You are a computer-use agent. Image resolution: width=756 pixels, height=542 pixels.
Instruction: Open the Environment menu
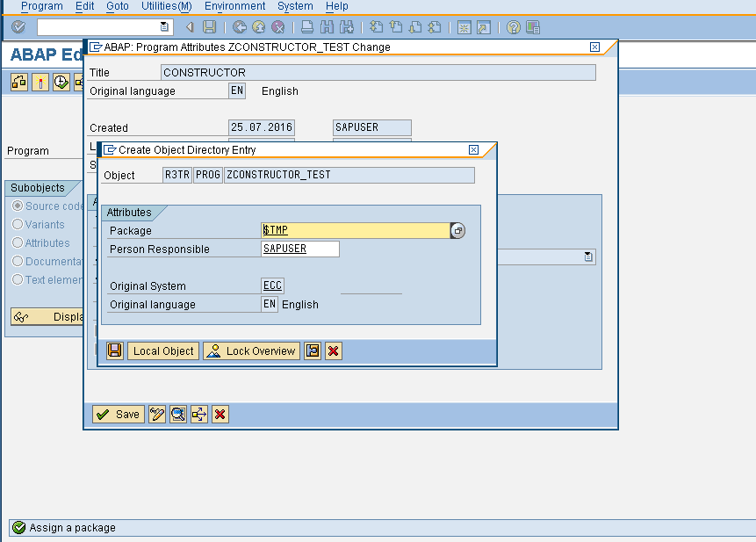(x=234, y=6)
